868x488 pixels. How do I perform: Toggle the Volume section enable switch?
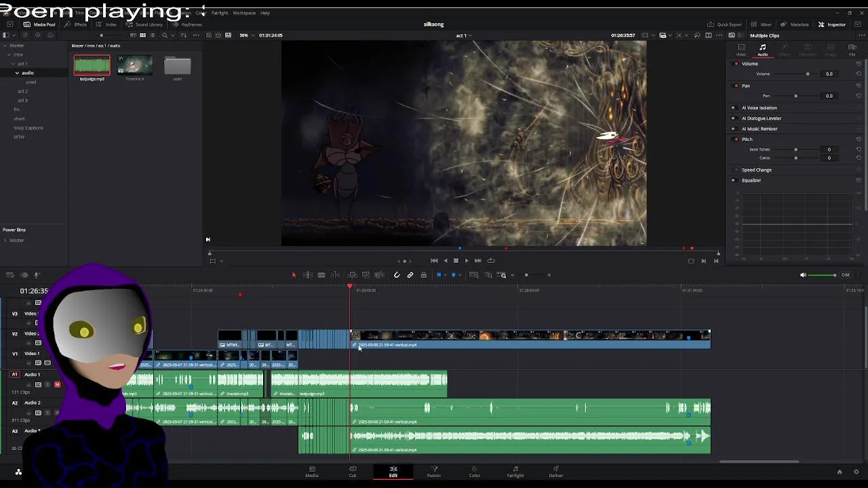pos(736,64)
